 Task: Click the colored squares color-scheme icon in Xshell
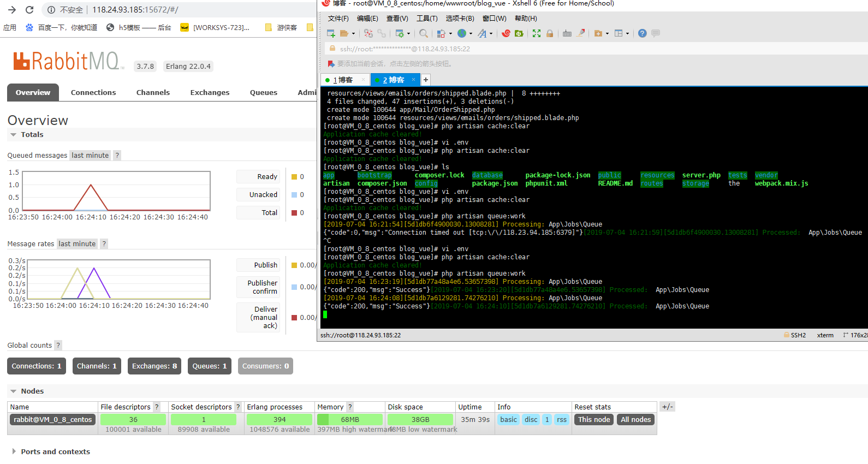click(441, 33)
